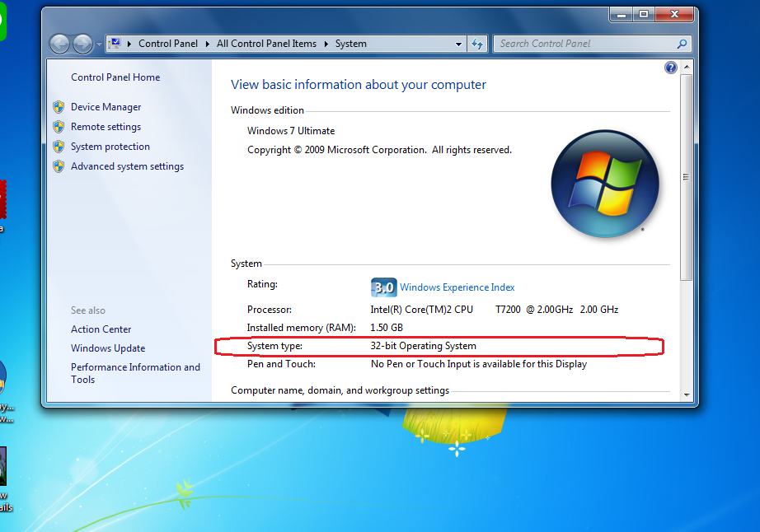
Task: Open Windows Update under See also
Action: click(108, 348)
